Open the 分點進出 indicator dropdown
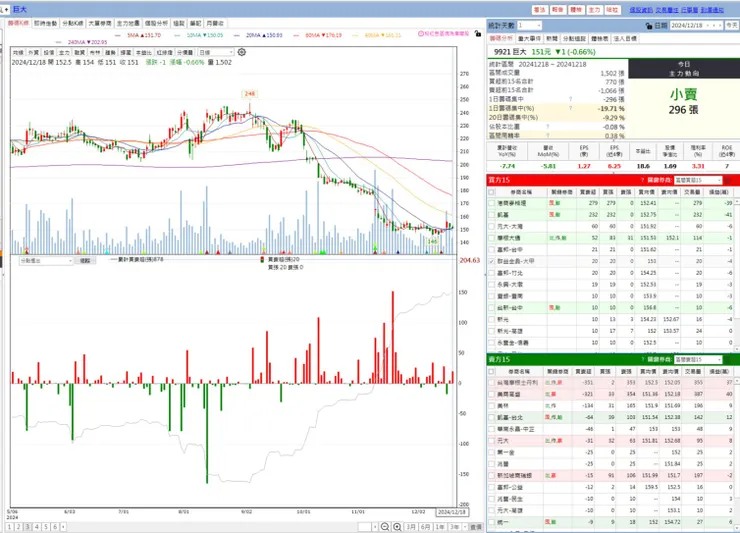The image size is (740, 533). tap(46, 261)
